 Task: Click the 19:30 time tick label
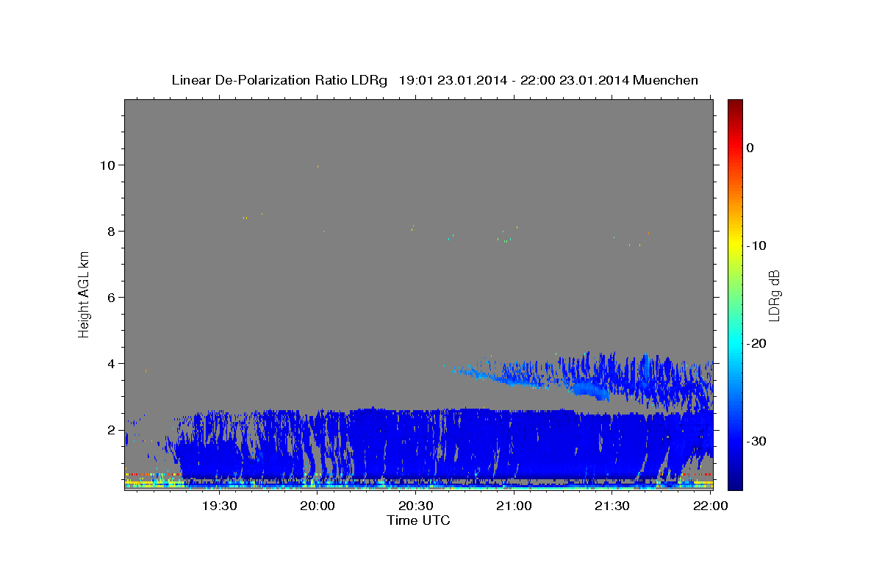(218, 506)
